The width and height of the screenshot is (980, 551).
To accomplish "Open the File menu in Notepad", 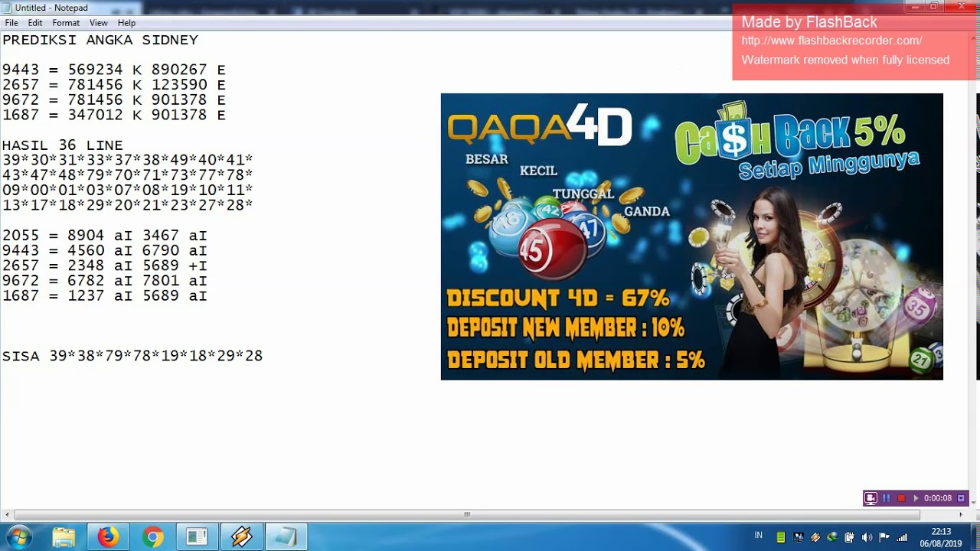I will tap(11, 23).
